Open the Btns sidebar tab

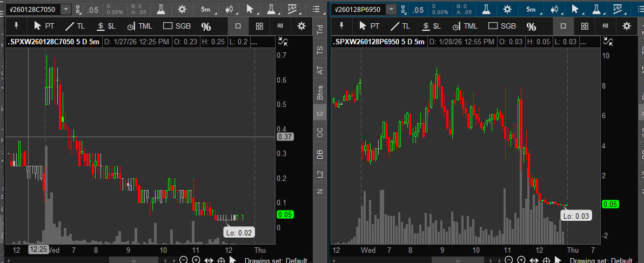(320, 92)
